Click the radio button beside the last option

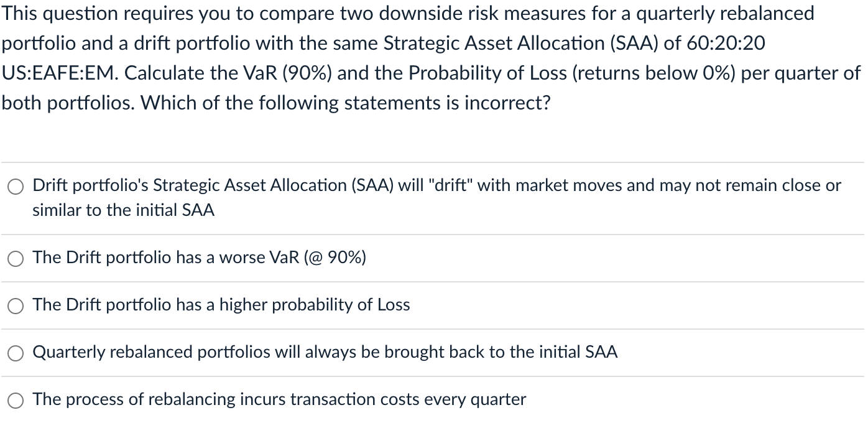(15, 400)
